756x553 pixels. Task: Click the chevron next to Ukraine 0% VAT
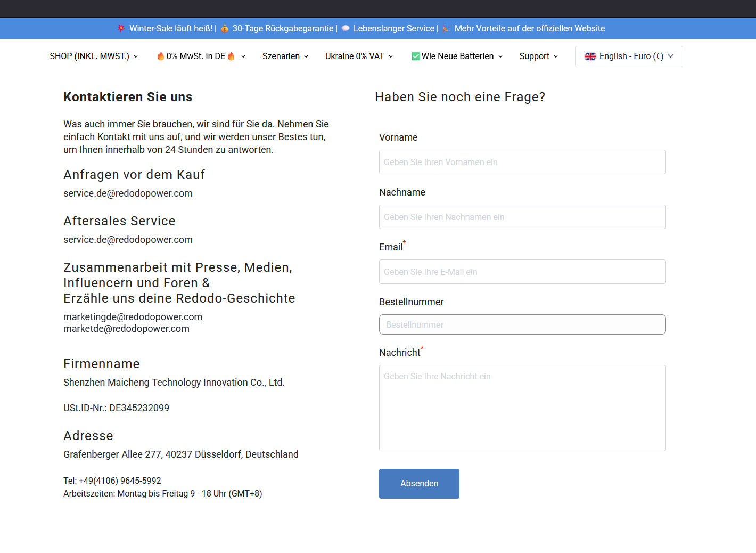point(391,56)
